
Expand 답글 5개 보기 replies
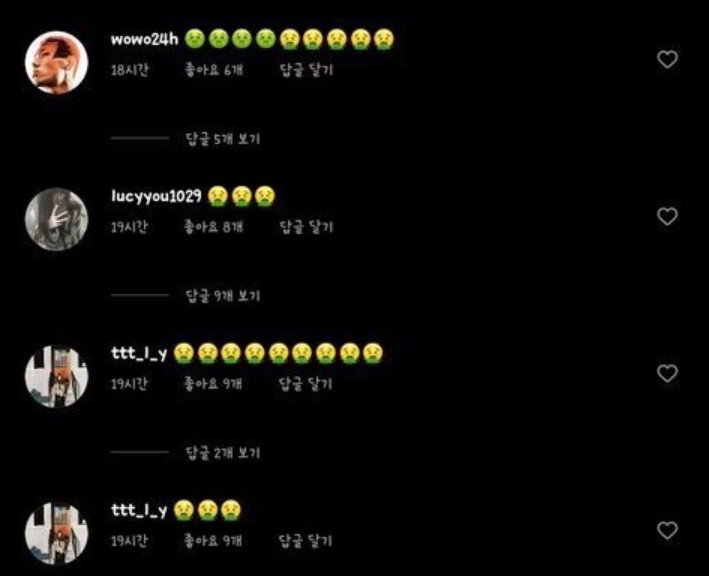[223, 139]
